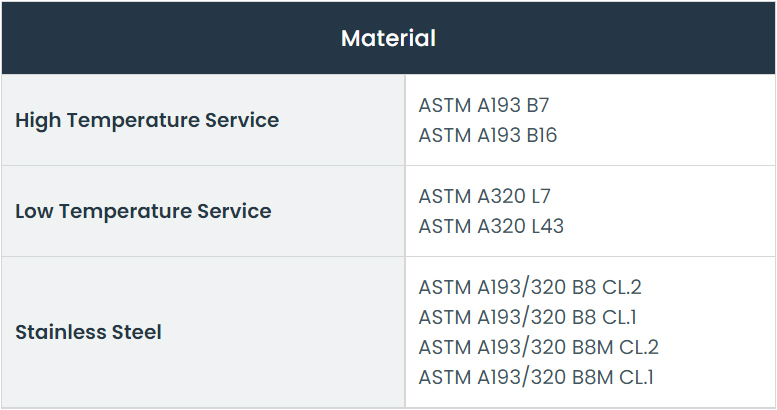Click the word High in first row

[x=38, y=121]
